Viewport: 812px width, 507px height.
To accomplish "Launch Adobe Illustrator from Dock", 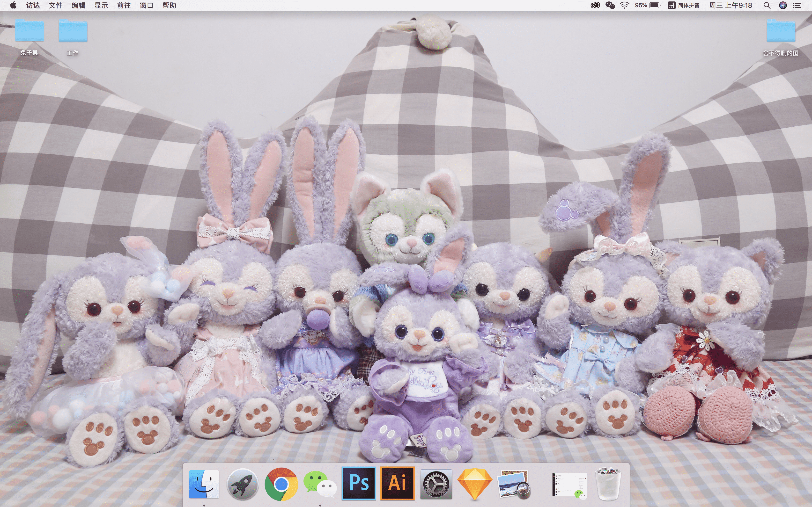I will point(397,484).
